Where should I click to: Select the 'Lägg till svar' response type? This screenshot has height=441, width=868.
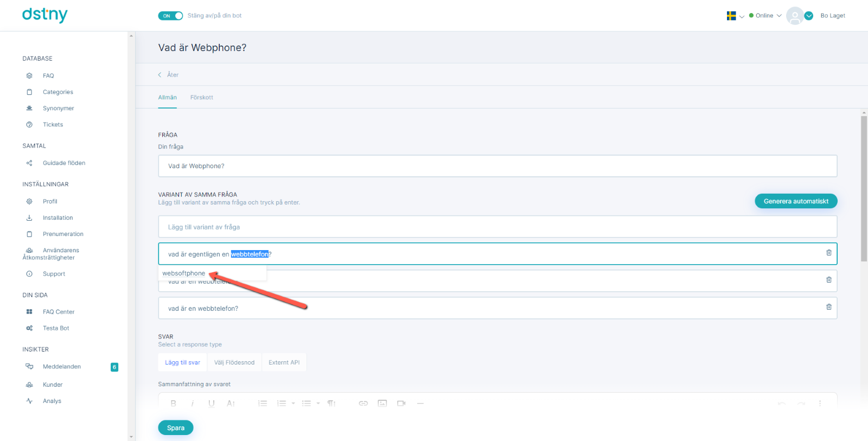(182, 362)
